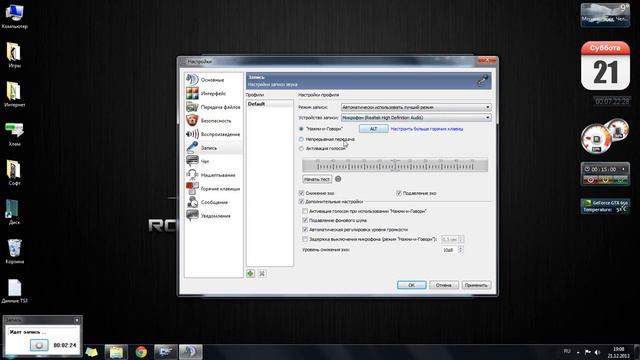Select the Запись microphone section
The image size is (640, 360).
[x=213, y=148]
